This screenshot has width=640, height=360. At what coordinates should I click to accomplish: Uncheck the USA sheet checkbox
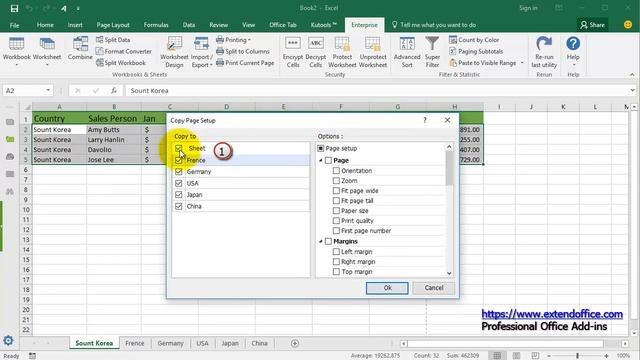coord(178,183)
